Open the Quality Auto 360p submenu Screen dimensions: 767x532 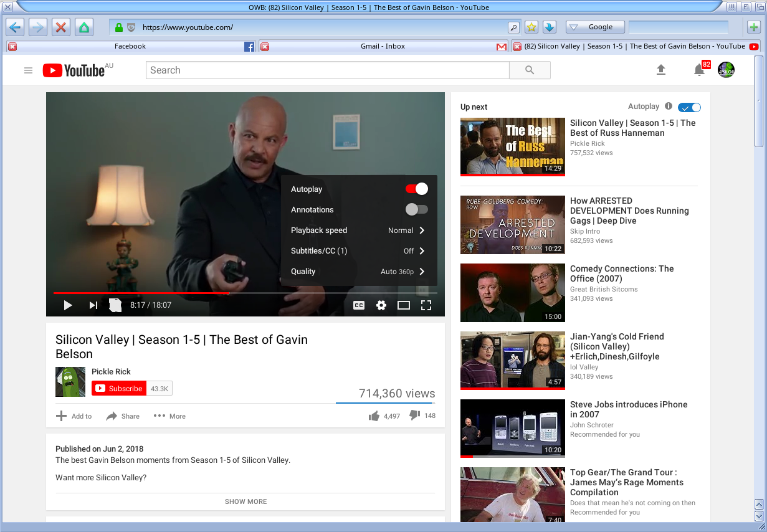(x=359, y=272)
